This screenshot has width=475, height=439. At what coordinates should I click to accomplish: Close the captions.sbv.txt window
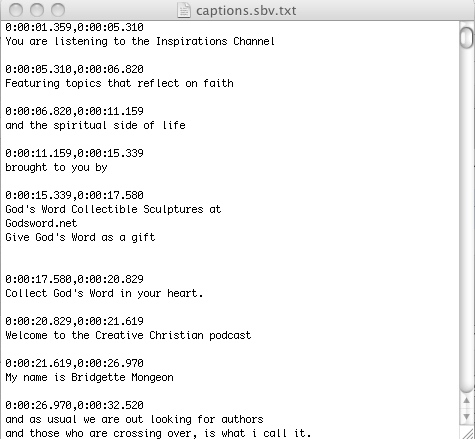[x=16, y=10]
